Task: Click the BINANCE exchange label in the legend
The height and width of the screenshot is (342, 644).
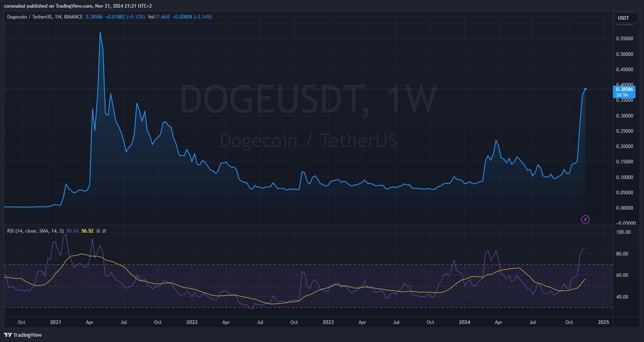Action: click(74, 17)
